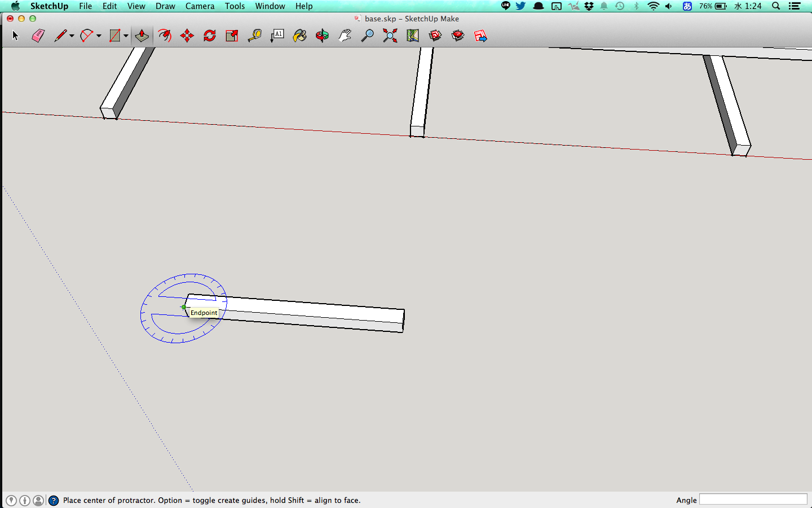The width and height of the screenshot is (812, 508).
Task: Select the Eraser tool
Action: tap(38, 36)
